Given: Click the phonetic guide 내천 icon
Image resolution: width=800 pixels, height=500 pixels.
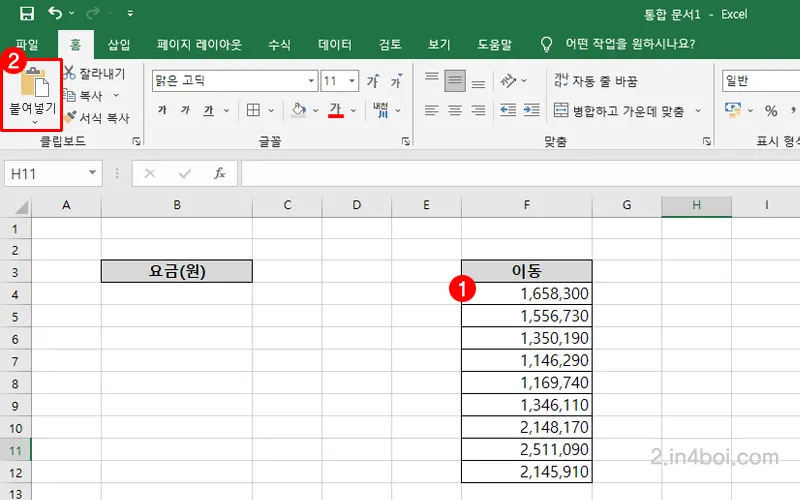Looking at the screenshot, I should (381, 110).
